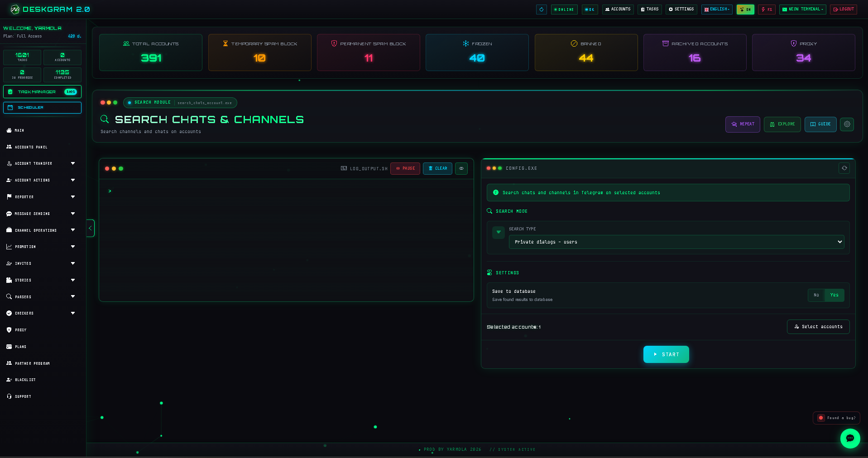Expand the Reporter menu arrow
The height and width of the screenshot is (458, 868).
coord(73,197)
